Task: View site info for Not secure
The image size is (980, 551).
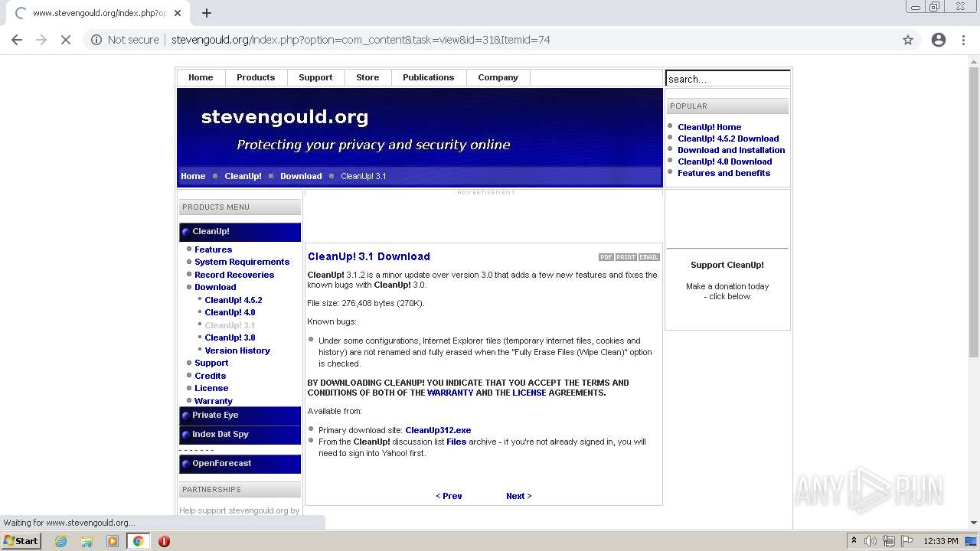Action: (125, 40)
